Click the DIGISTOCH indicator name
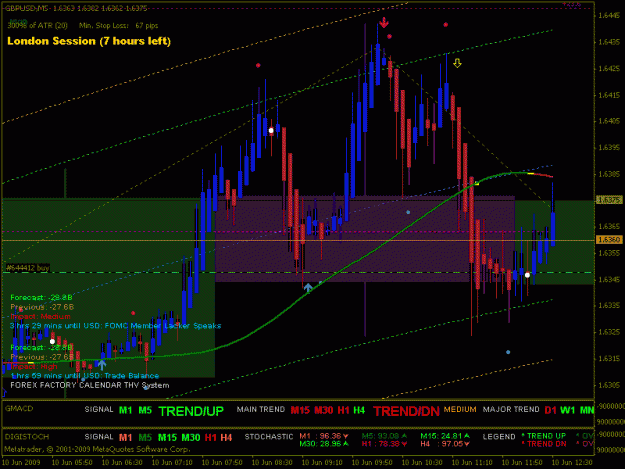 click(x=27, y=437)
